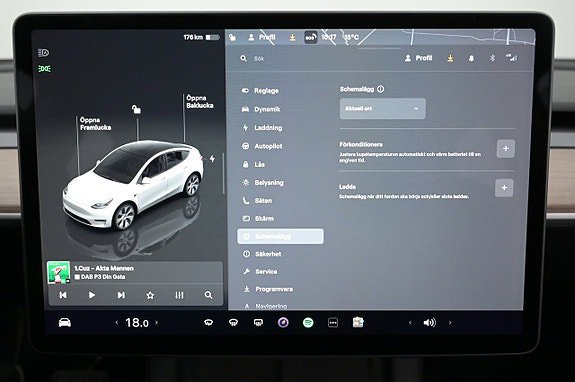
Task: Add a Ladda charging schedule with plus button
Action: (x=504, y=188)
